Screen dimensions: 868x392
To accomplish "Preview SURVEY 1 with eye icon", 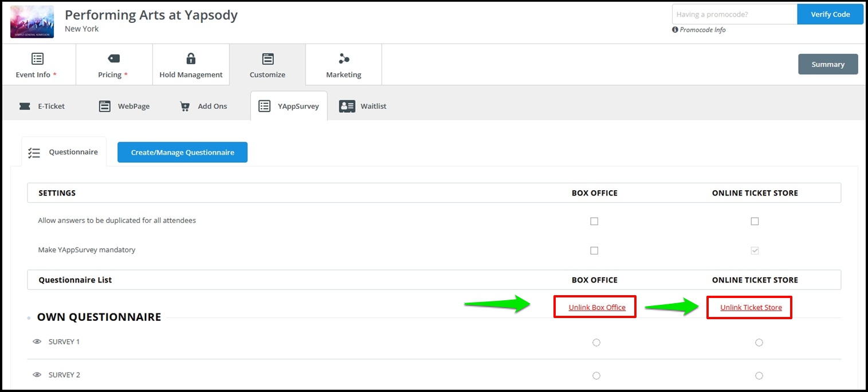I will (x=37, y=342).
